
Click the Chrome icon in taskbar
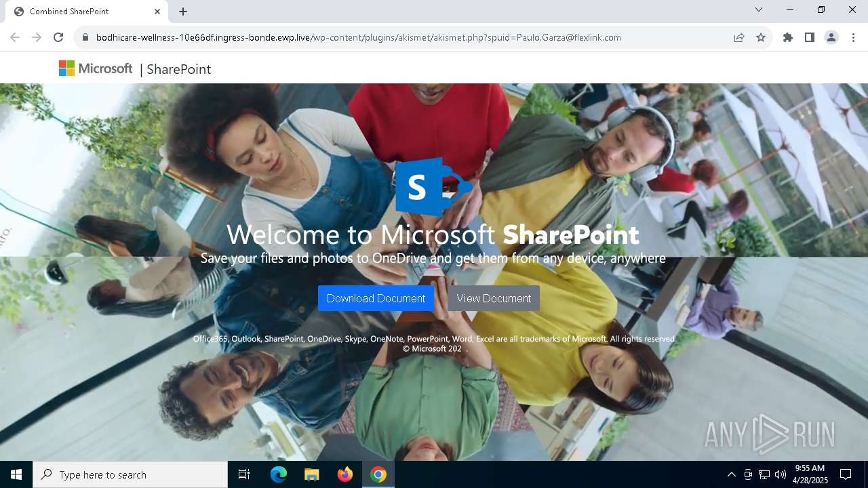[x=378, y=474]
